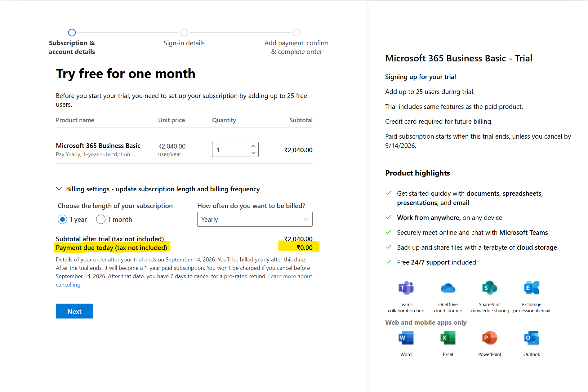The width and height of the screenshot is (588, 392).
Task: Click the Unit price column header
Action: 171,120
